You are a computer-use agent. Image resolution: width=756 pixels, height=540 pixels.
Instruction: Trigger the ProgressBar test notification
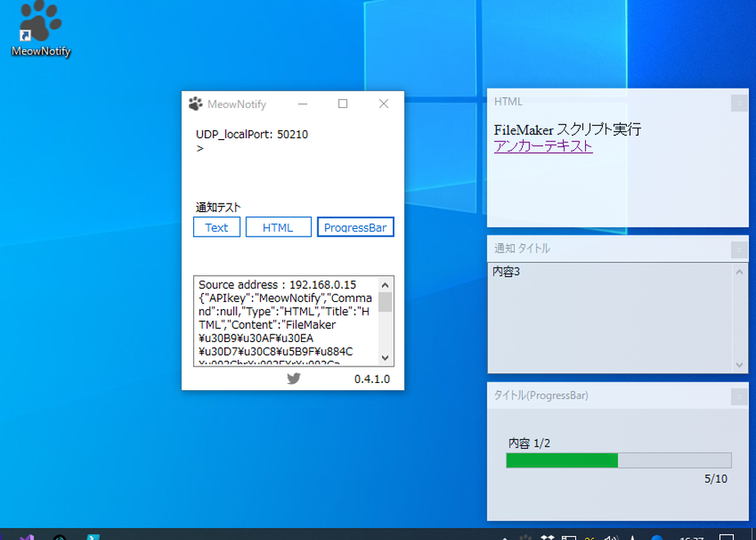[355, 227]
